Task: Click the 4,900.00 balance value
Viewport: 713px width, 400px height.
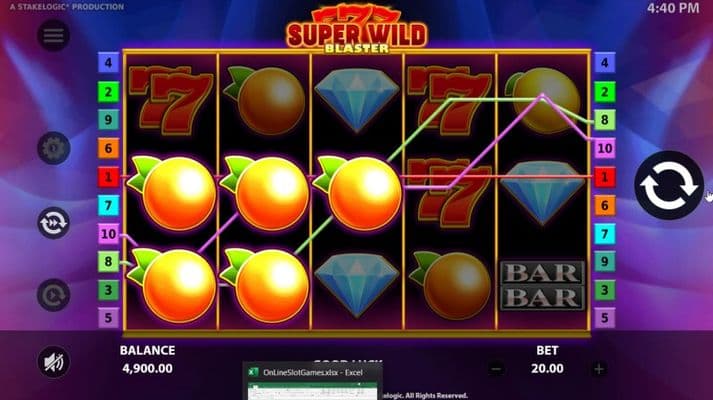Action: point(147,369)
